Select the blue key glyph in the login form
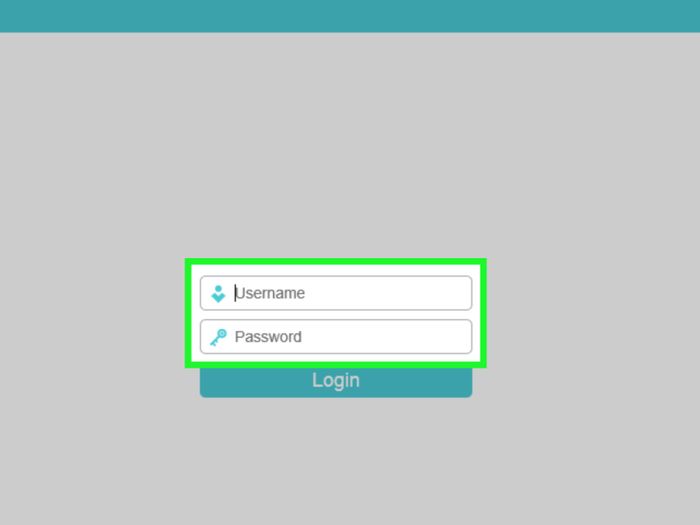 (218, 337)
